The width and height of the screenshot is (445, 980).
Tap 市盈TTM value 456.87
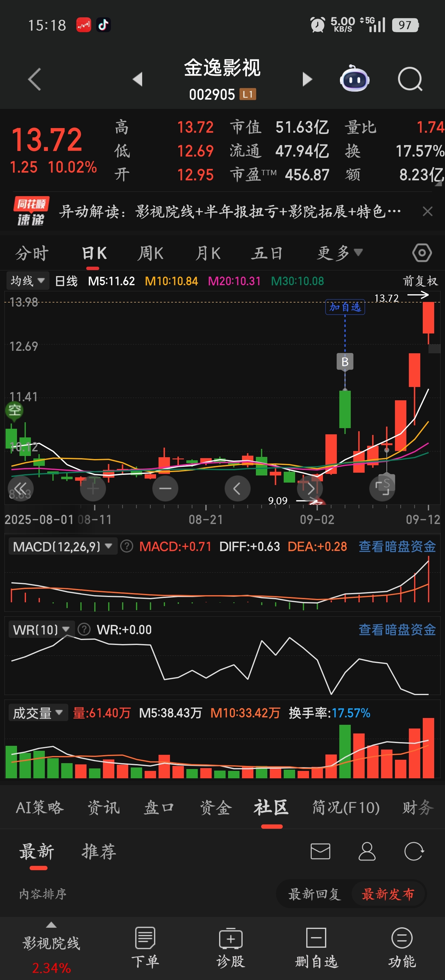[307, 174]
